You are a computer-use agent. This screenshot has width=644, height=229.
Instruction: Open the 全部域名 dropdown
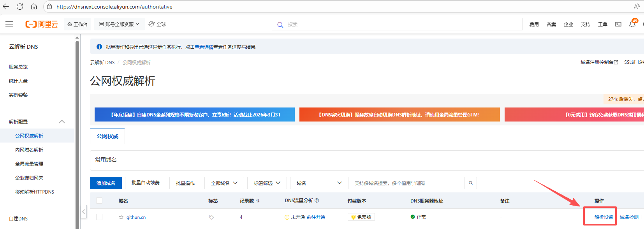(x=224, y=183)
